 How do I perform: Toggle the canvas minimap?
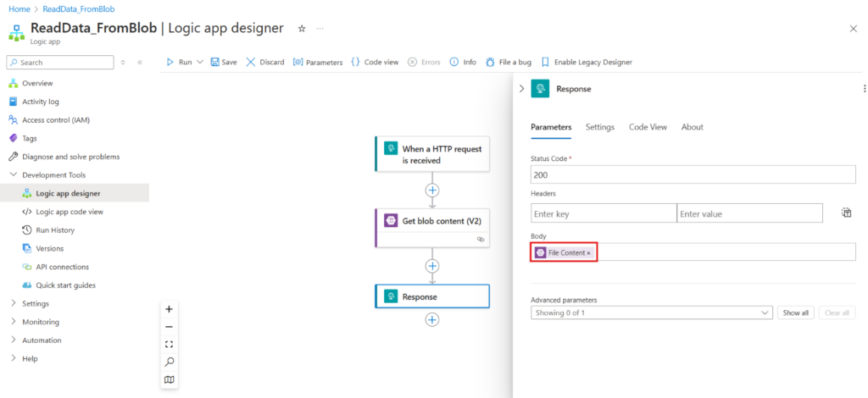click(170, 379)
